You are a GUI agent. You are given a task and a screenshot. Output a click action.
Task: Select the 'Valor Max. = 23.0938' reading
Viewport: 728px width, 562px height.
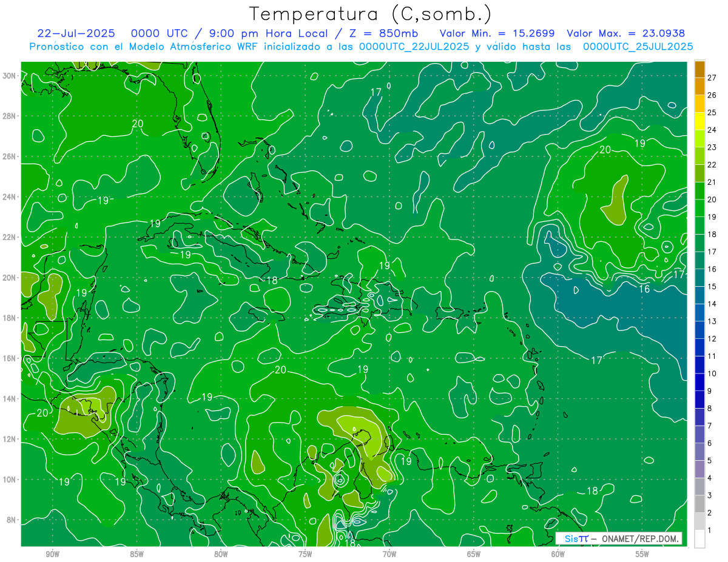coord(625,33)
